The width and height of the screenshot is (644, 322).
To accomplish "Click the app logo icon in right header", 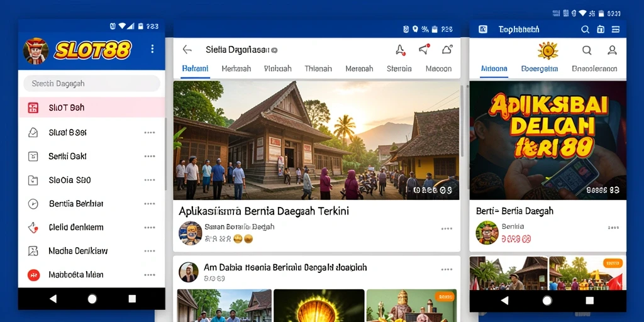I will (x=483, y=29).
